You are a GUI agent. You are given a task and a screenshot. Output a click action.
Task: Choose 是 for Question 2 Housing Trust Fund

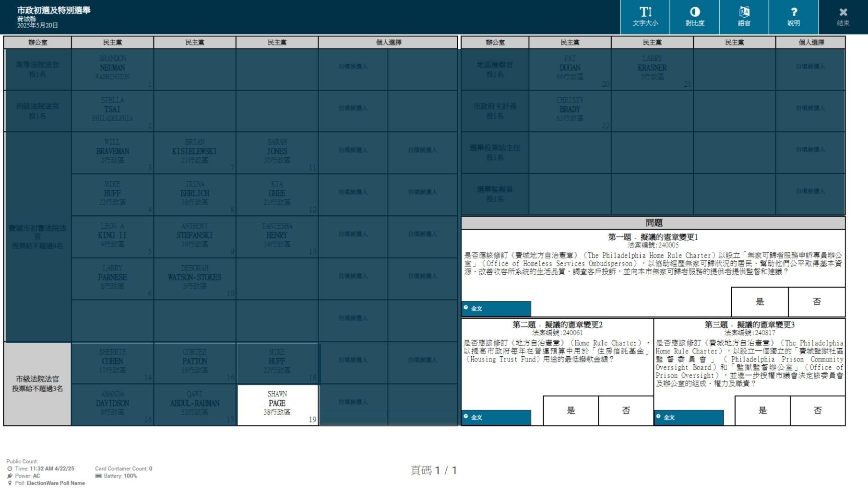point(571,410)
